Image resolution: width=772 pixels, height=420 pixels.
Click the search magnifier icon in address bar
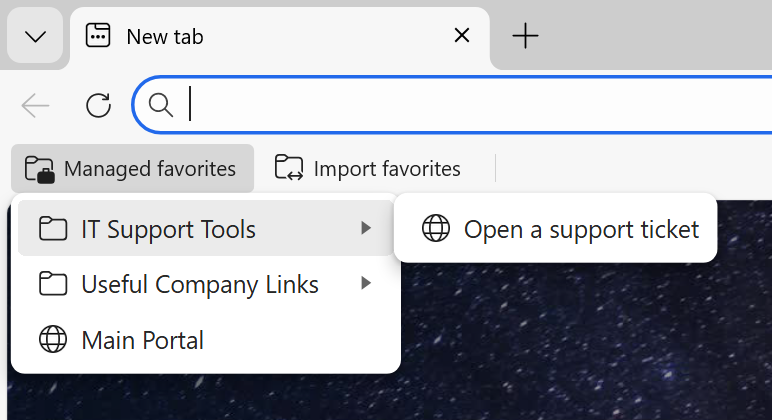tap(161, 105)
